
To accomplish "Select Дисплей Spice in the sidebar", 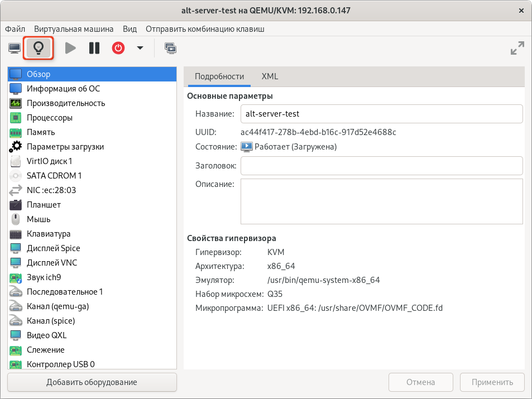I will point(53,248).
